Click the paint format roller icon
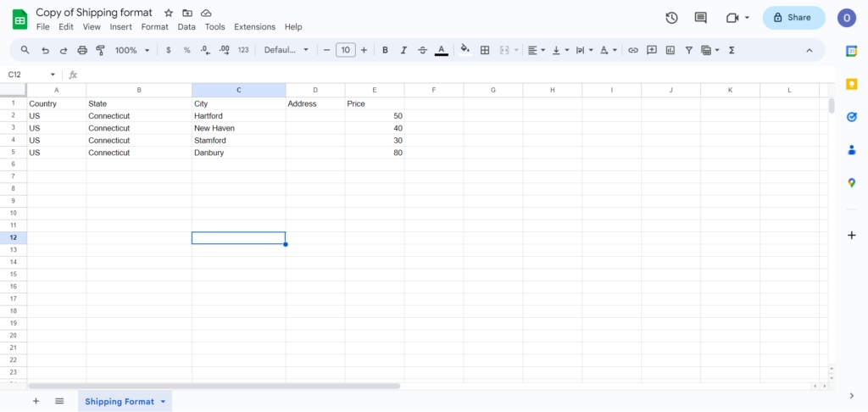This screenshot has width=868, height=412. tap(101, 50)
